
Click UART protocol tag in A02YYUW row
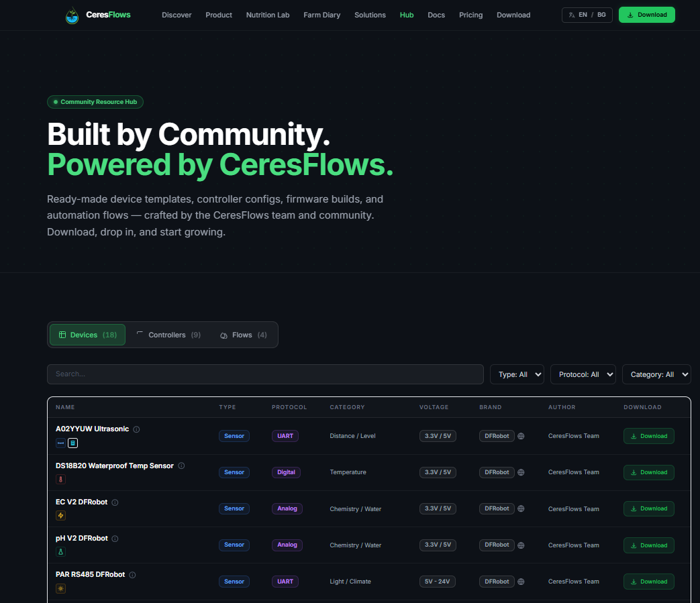(285, 436)
